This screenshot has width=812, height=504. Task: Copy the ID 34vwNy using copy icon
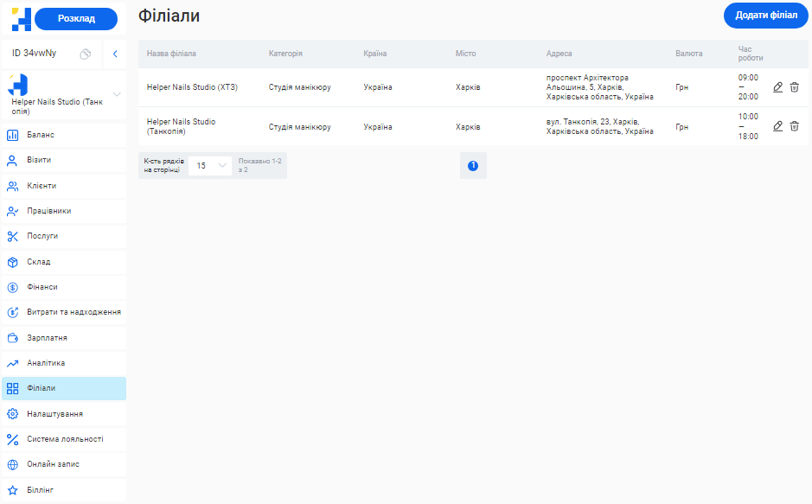coord(86,54)
